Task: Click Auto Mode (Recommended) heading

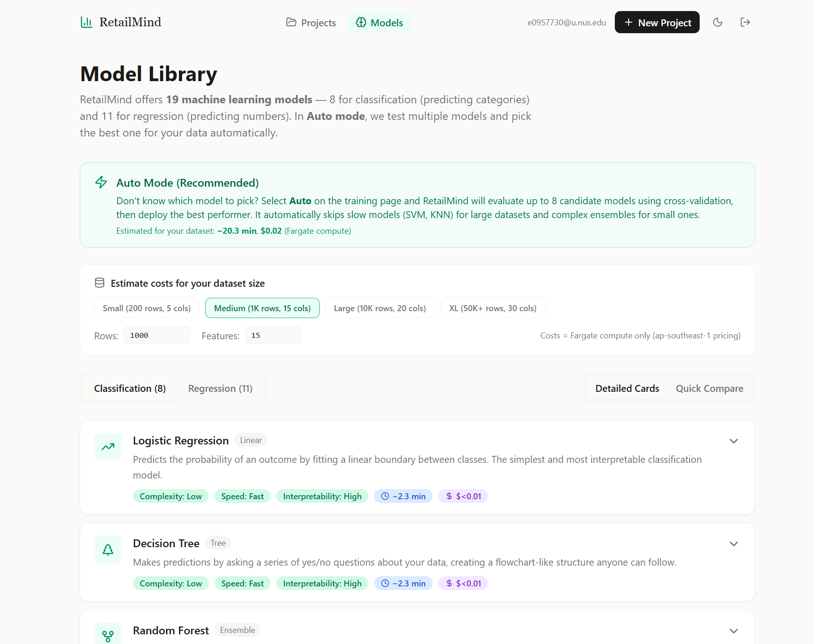Action: (187, 183)
